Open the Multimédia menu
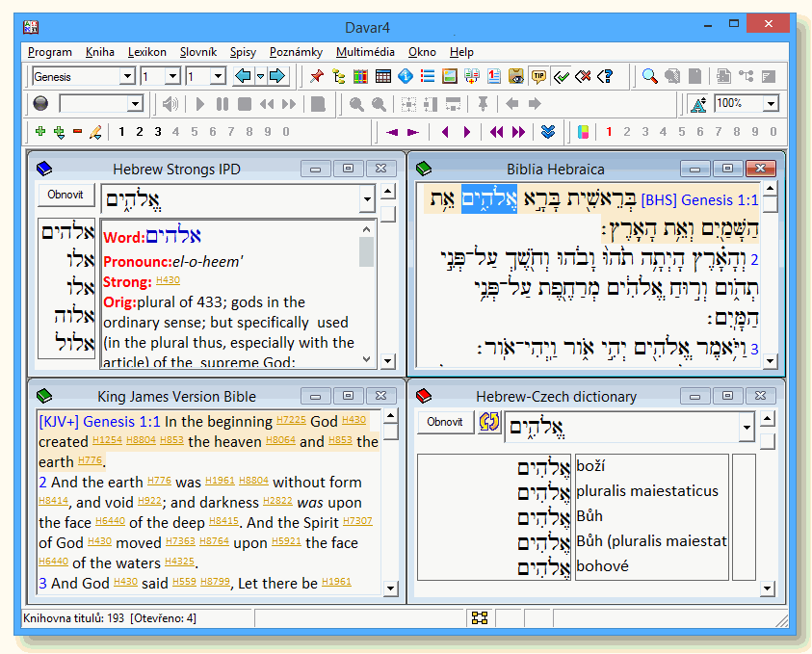 [366, 52]
